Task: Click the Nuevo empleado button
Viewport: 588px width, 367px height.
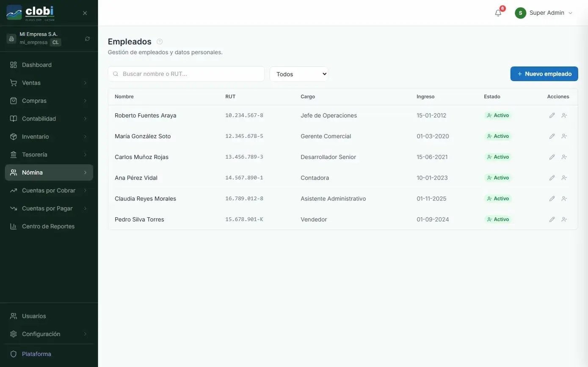Action: 544,74
